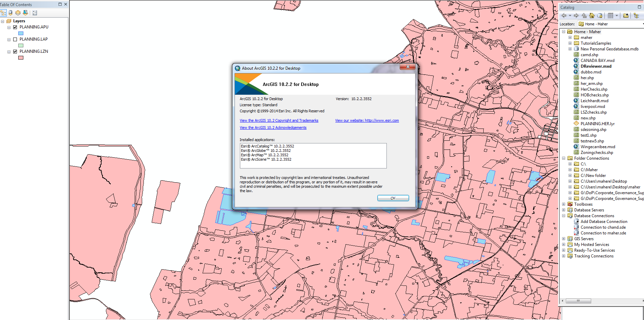Select List By Selection in Table Of Contents
The image size is (644, 320).
25,13
